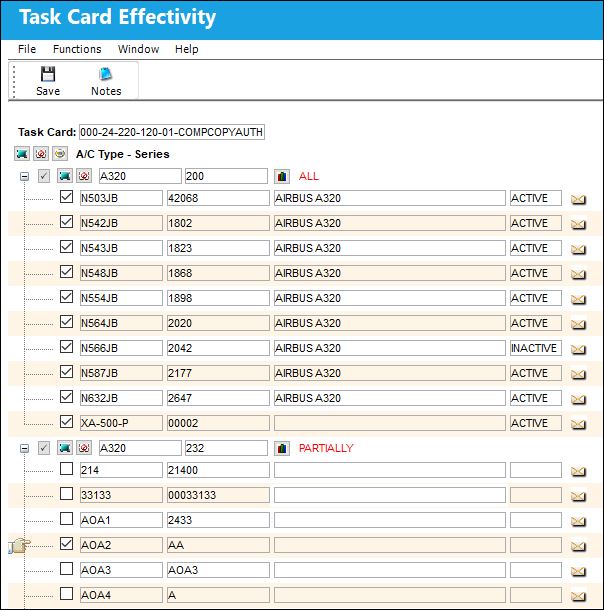The width and height of the screenshot is (604, 610).
Task: Check the checkbox for aircraft 214
Action: tap(67, 468)
